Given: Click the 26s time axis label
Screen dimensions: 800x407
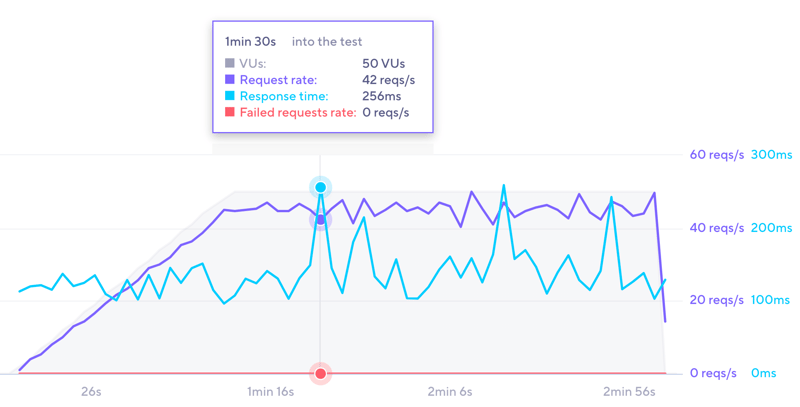Looking at the screenshot, I should (x=91, y=392).
